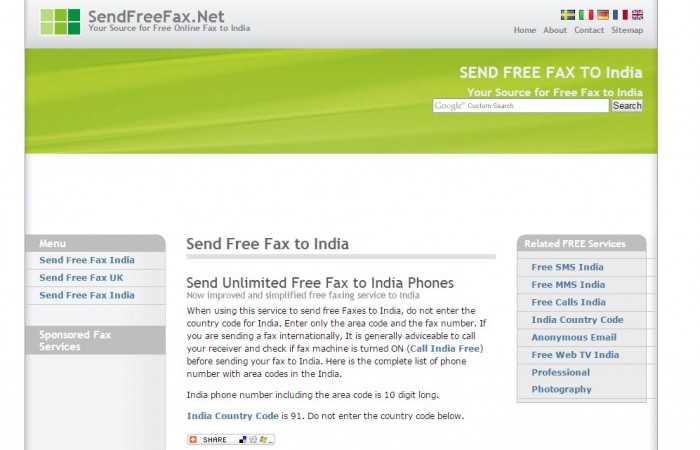The width and height of the screenshot is (700, 450).
Task: Open the Sitemap link
Action: point(627,30)
